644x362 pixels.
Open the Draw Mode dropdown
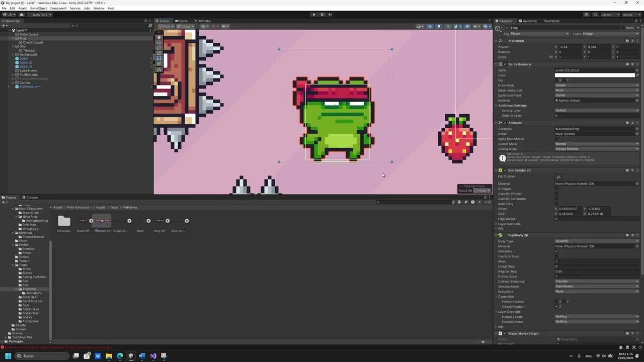[x=597, y=85]
